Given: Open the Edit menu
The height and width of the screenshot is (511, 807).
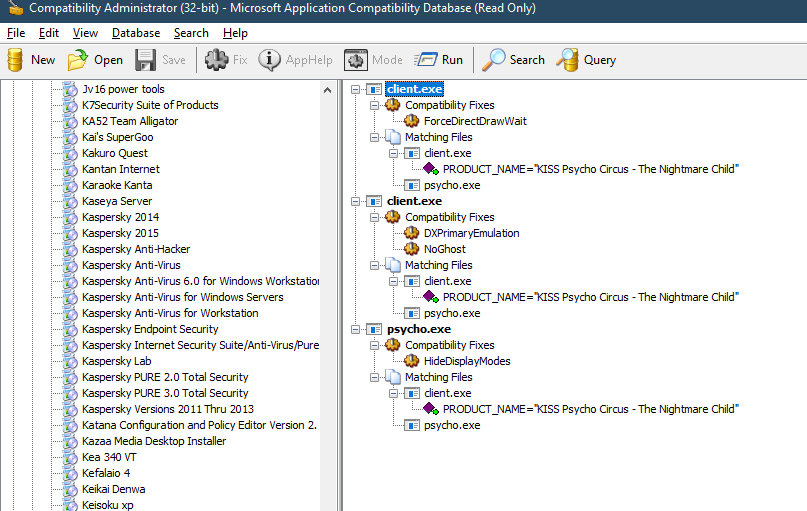Looking at the screenshot, I should pyautogui.click(x=49, y=33).
